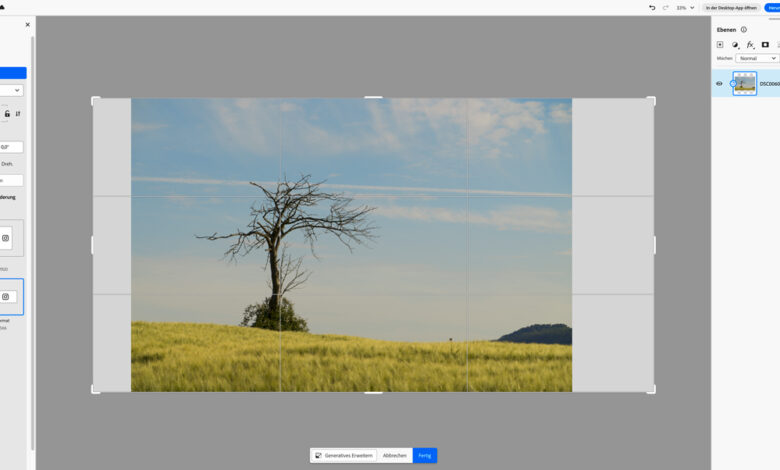Click the top-right crop corner handle

pyautogui.click(x=651, y=101)
